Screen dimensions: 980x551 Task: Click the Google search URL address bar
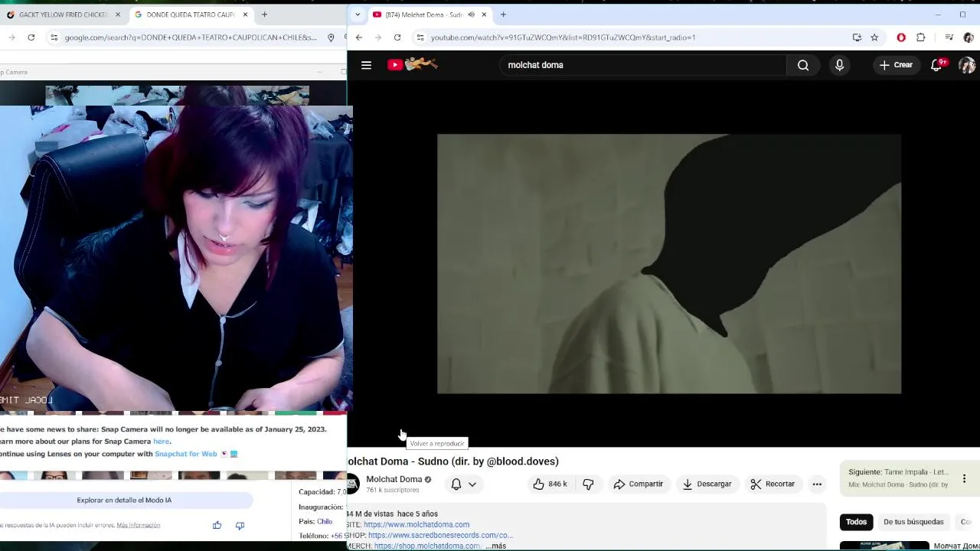coord(191,37)
